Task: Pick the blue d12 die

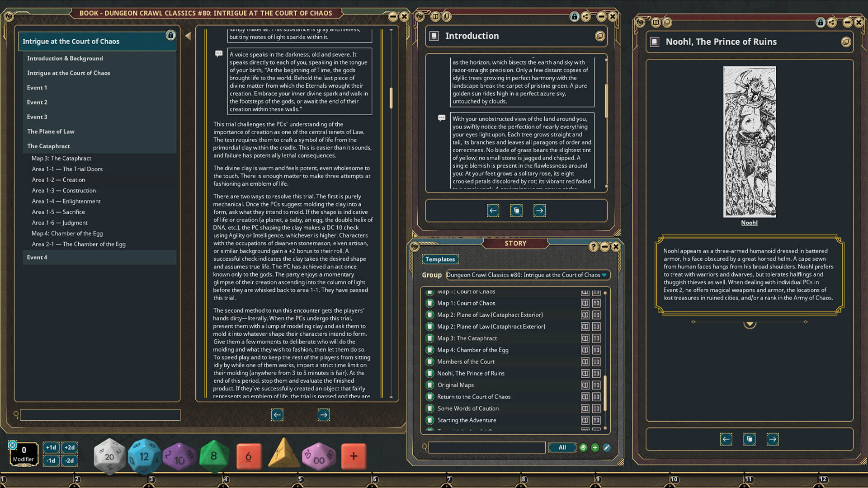Action: pos(144,456)
